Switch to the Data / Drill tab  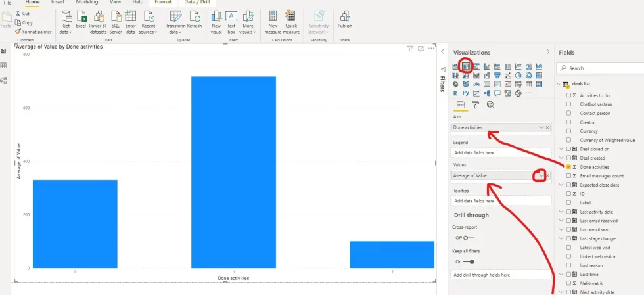(x=197, y=3)
